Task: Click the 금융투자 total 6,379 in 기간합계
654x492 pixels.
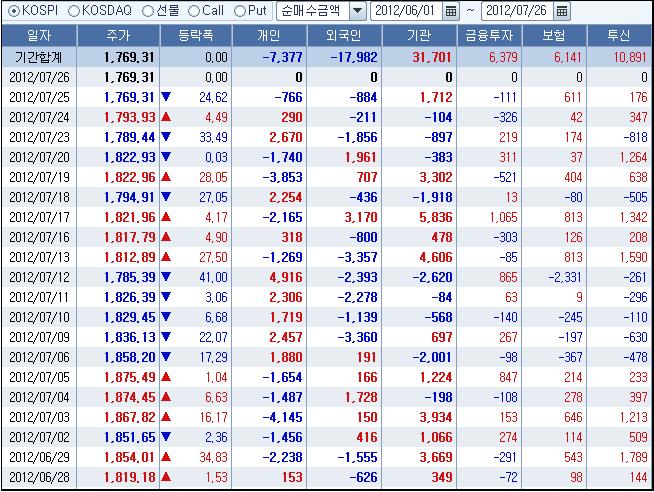Action: [x=503, y=57]
